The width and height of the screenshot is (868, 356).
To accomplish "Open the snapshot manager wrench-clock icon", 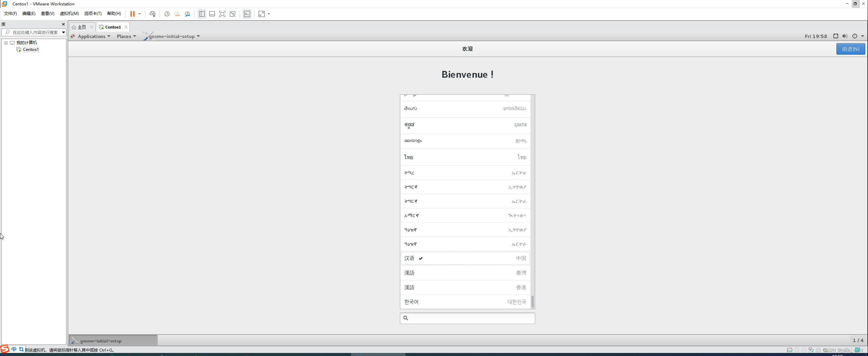I will 187,14.
